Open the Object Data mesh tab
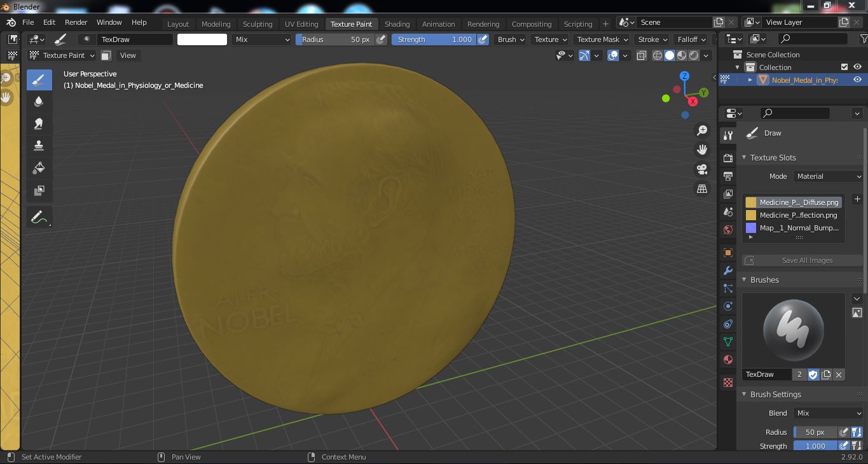Viewport: 868px width, 464px height. [728, 342]
